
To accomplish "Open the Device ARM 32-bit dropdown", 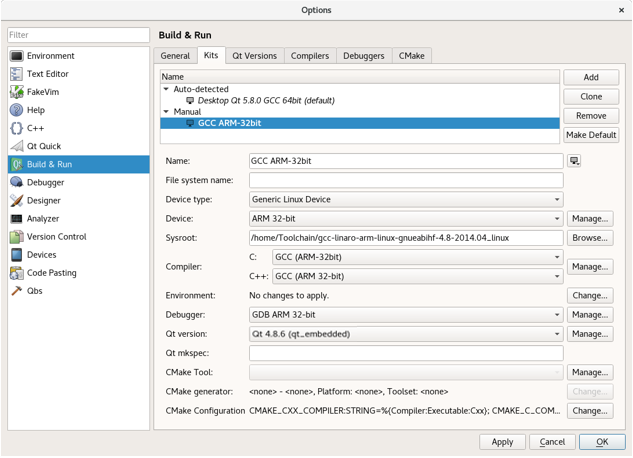I will coord(406,219).
